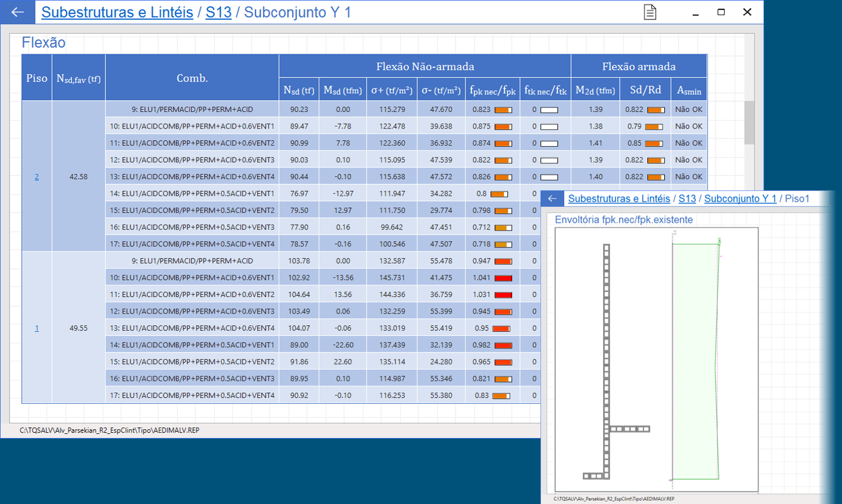This screenshot has height=504, width=842.
Task: Click Envoltória fpk.nec/fpk.existente title
Action: pyautogui.click(x=624, y=219)
